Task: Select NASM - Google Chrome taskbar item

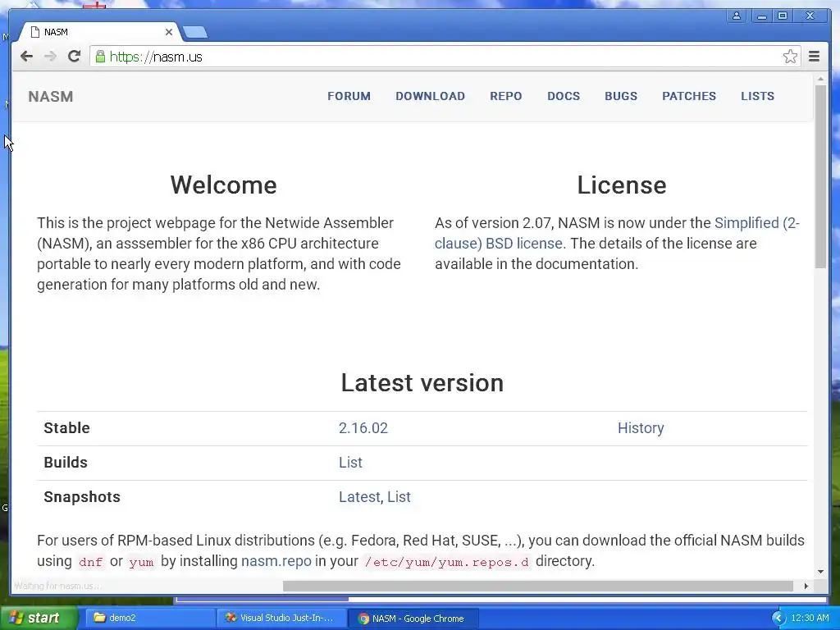Action: pyautogui.click(x=413, y=619)
